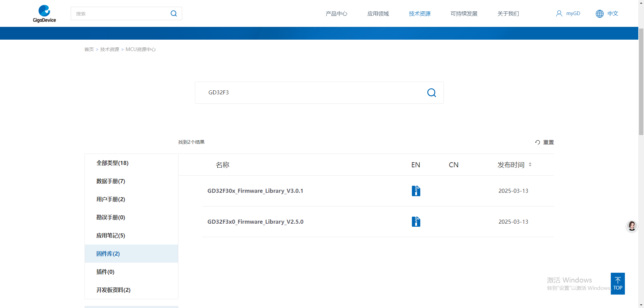Image resolution: width=644 pixels, height=308 pixels.
Task: Open GD32F3x0_Firmware_Library_V2.5.0 entry
Action: [x=255, y=222]
